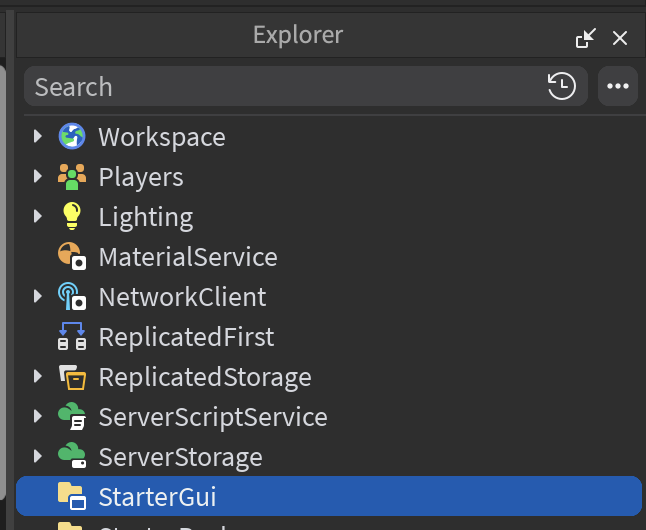Expand the ServerStorage arrow
The image size is (646, 530).
(38, 457)
